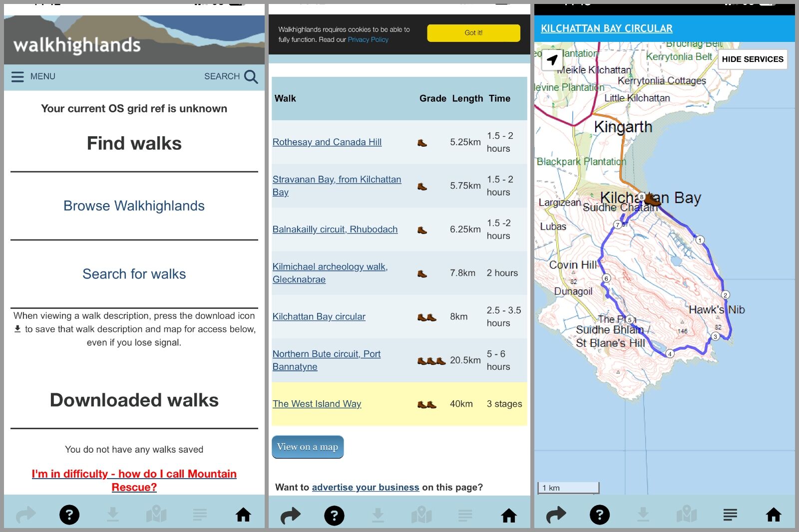The image size is (799, 532).
Task: Click the Hawk's Nib label on map
Action: tap(717, 309)
